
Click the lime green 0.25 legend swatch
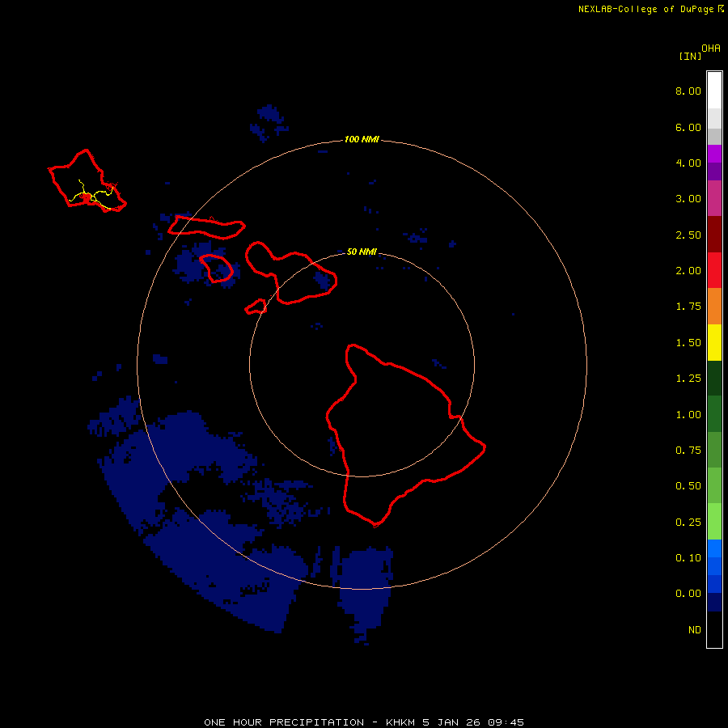714,522
